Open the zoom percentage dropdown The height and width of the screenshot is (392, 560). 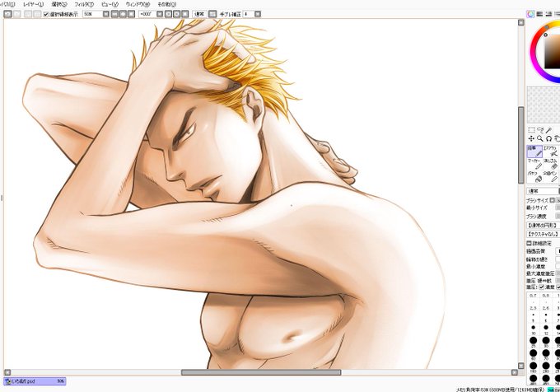[x=106, y=14]
